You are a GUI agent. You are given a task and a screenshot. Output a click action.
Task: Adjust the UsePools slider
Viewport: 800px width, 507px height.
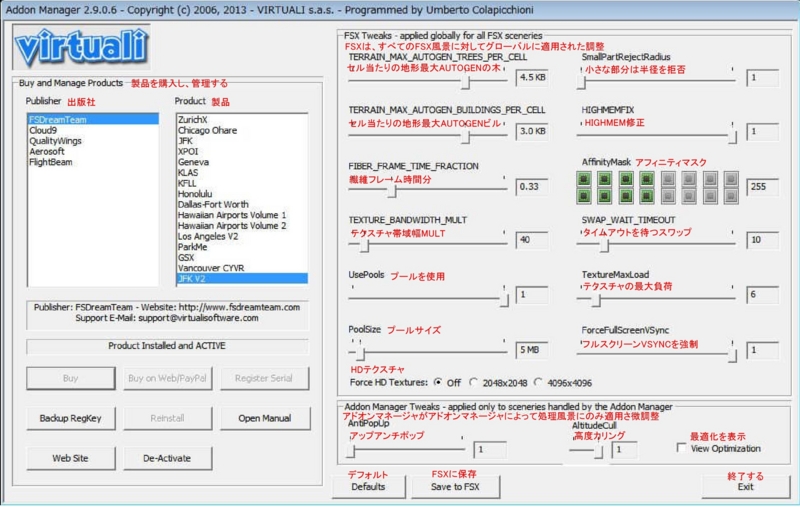[504, 299]
